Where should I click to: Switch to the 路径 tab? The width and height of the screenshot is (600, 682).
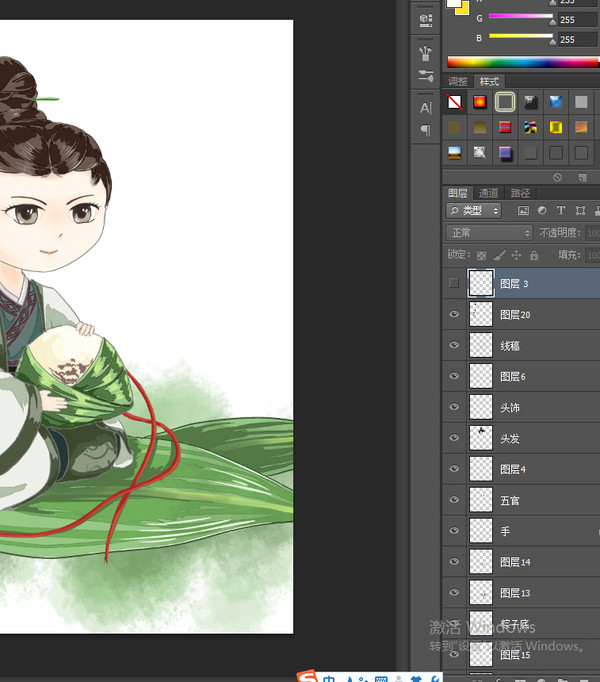point(520,193)
